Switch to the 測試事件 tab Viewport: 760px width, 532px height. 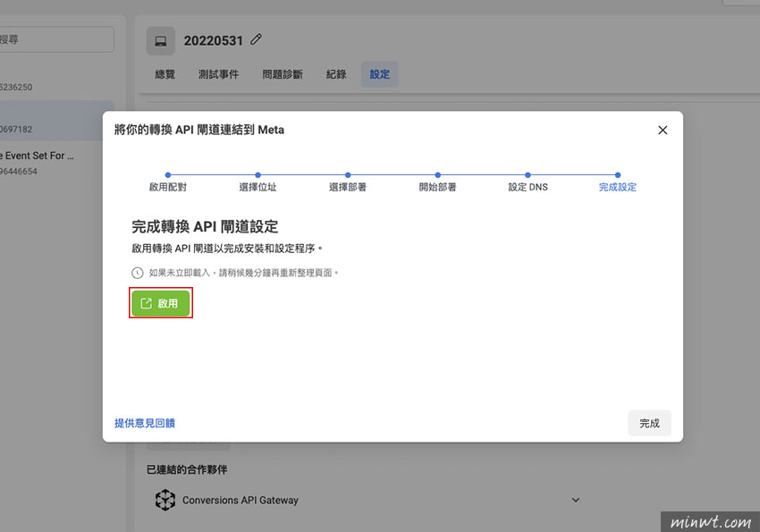coord(218,74)
